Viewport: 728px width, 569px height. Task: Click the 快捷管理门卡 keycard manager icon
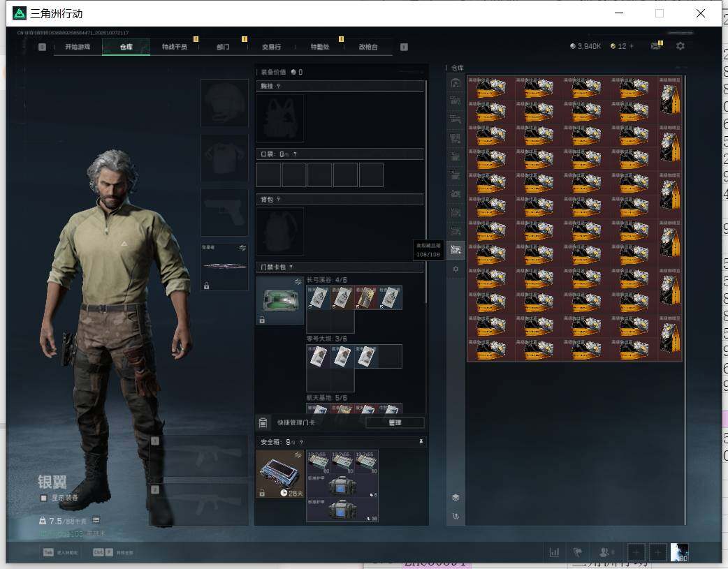coord(263,422)
